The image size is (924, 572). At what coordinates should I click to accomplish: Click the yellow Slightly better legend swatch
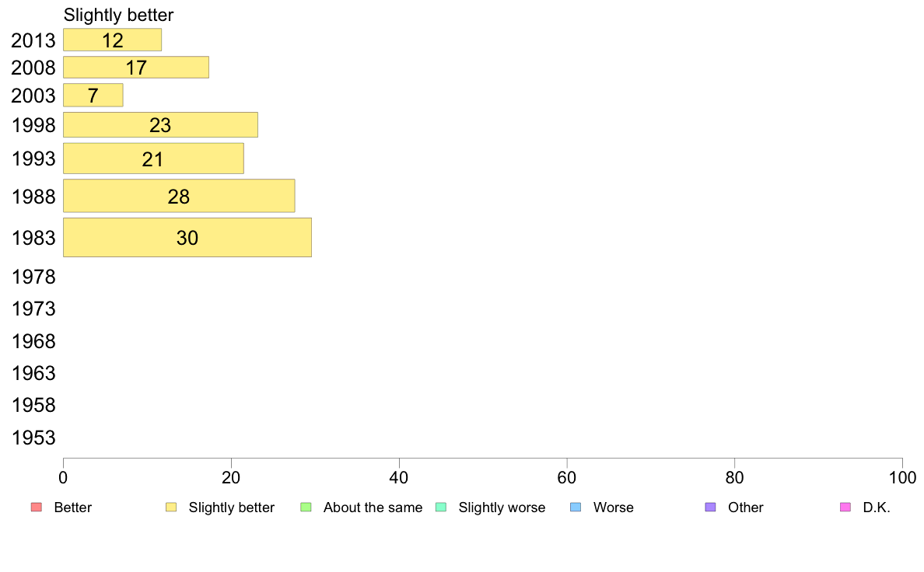(171, 507)
